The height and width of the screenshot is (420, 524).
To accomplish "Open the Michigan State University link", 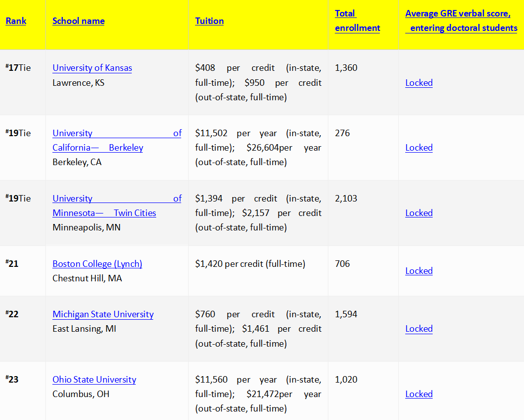I will 103,314.
